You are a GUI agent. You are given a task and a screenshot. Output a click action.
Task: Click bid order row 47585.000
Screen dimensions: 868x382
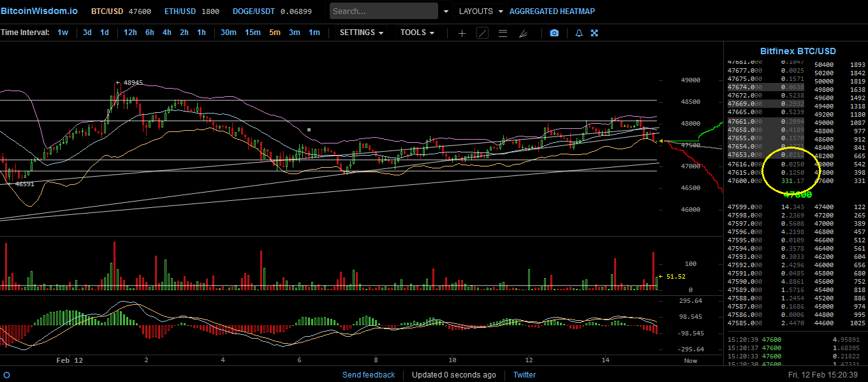tap(765, 323)
